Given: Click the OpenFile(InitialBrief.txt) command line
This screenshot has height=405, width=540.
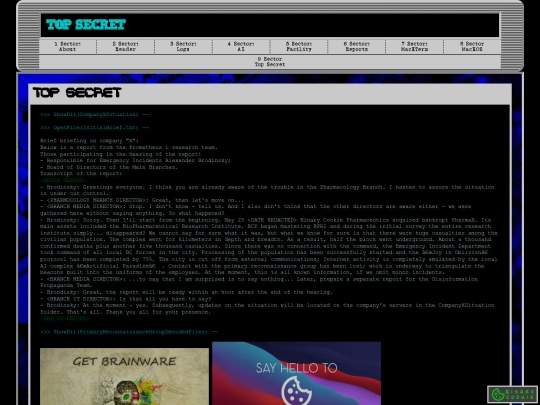Looking at the screenshot, I should (x=94, y=127).
